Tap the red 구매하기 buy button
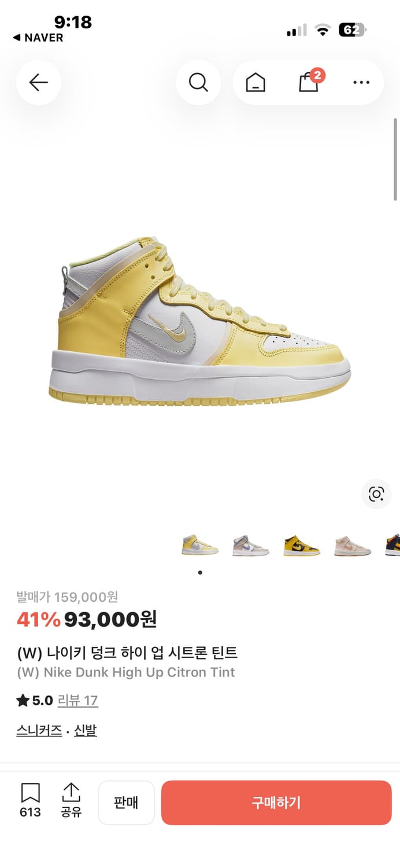Image resolution: width=400 pixels, height=868 pixels. click(x=276, y=803)
